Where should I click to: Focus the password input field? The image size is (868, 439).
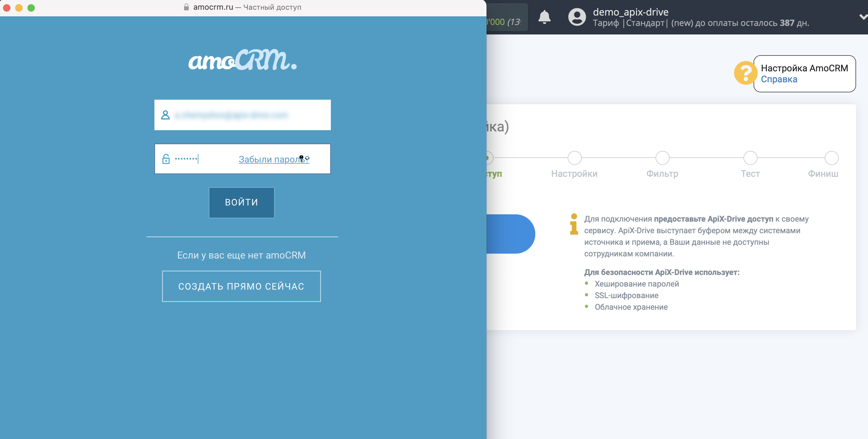click(x=242, y=159)
